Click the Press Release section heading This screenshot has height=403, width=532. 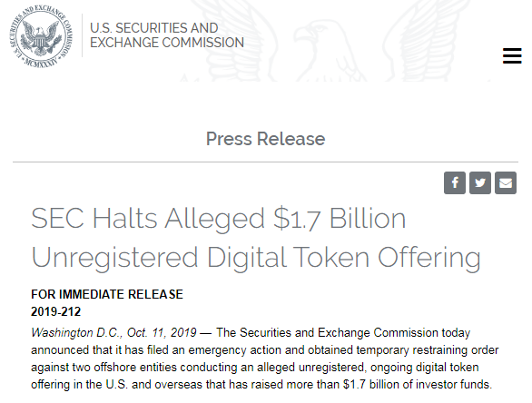pyautogui.click(x=266, y=139)
